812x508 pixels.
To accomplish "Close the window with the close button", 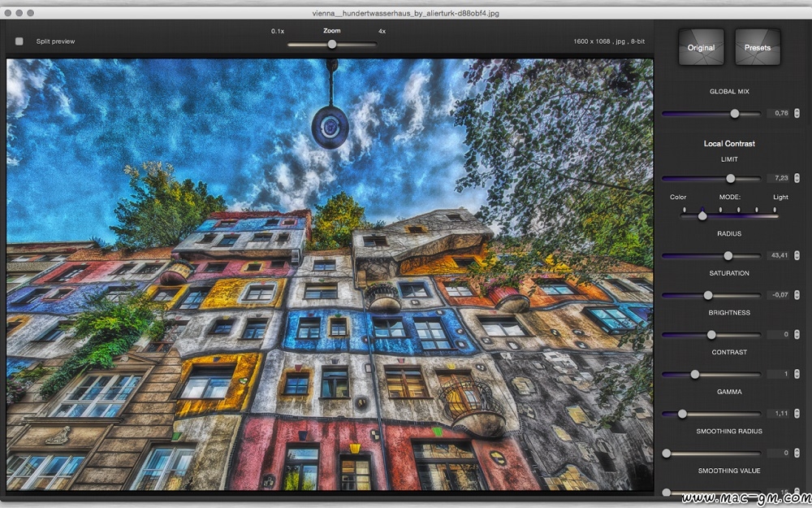I will (8, 13).
